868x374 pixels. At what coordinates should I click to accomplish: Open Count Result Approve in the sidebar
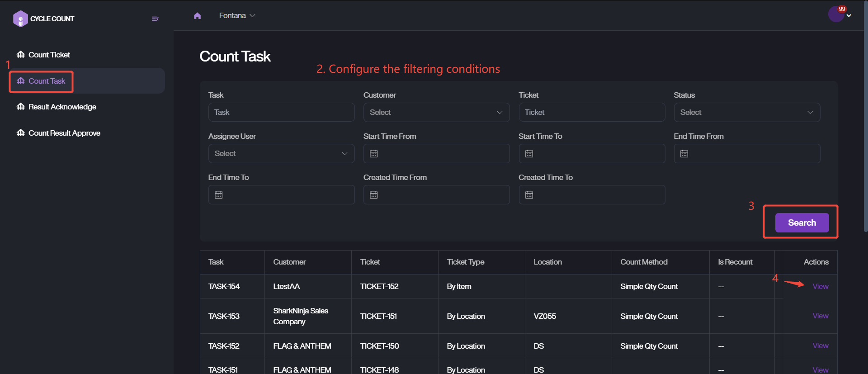coord(64,133)
